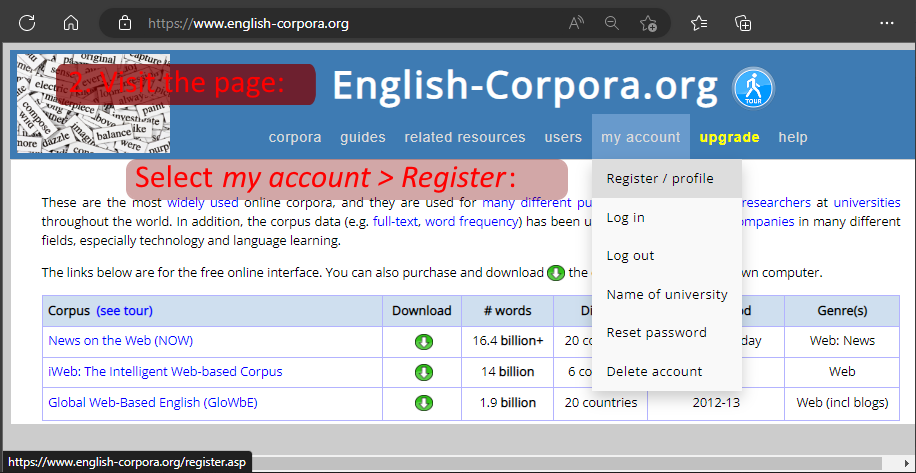Viewport: 916px width, 473px height.
Task: Choose Log in from my account menu
Action: point(626,217)
